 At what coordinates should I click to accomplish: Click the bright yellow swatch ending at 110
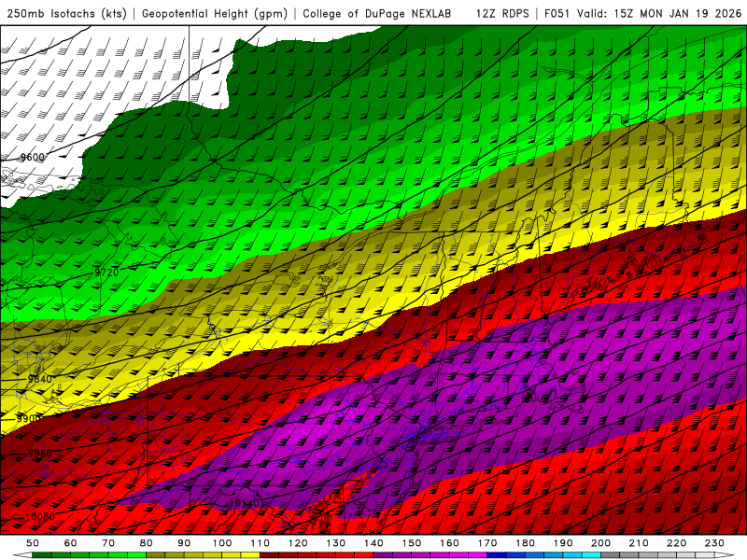(250, 554)
